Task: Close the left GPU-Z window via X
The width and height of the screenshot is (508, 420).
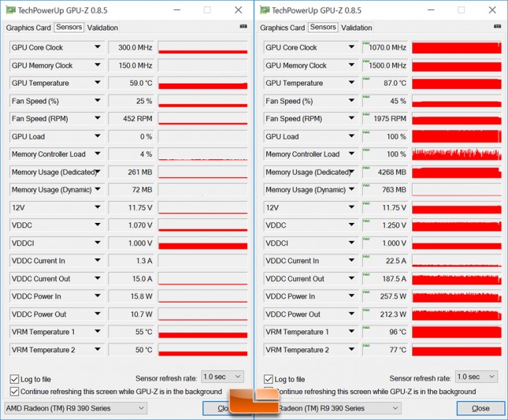Action: [x=239, y=10]
